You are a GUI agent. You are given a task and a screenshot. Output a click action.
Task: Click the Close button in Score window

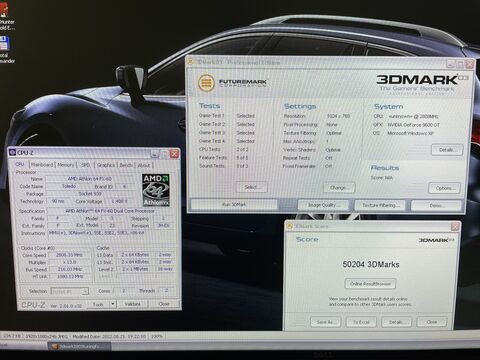pos(431,322)
